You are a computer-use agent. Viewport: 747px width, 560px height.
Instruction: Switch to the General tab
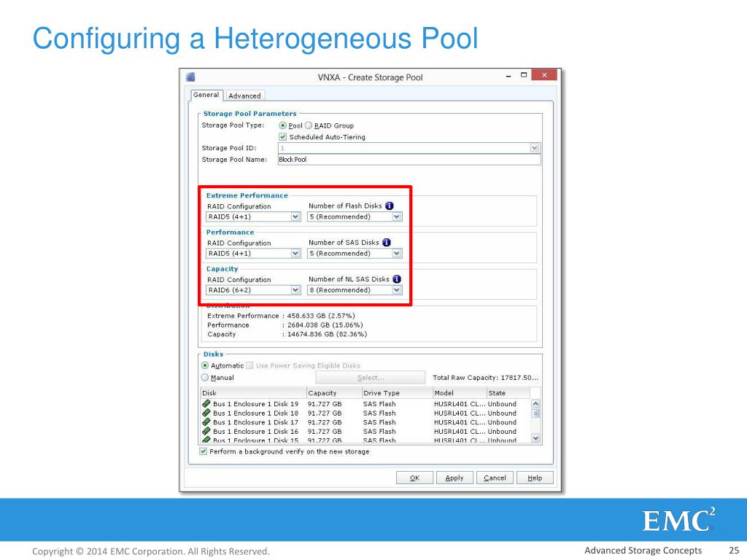[206, 95]
